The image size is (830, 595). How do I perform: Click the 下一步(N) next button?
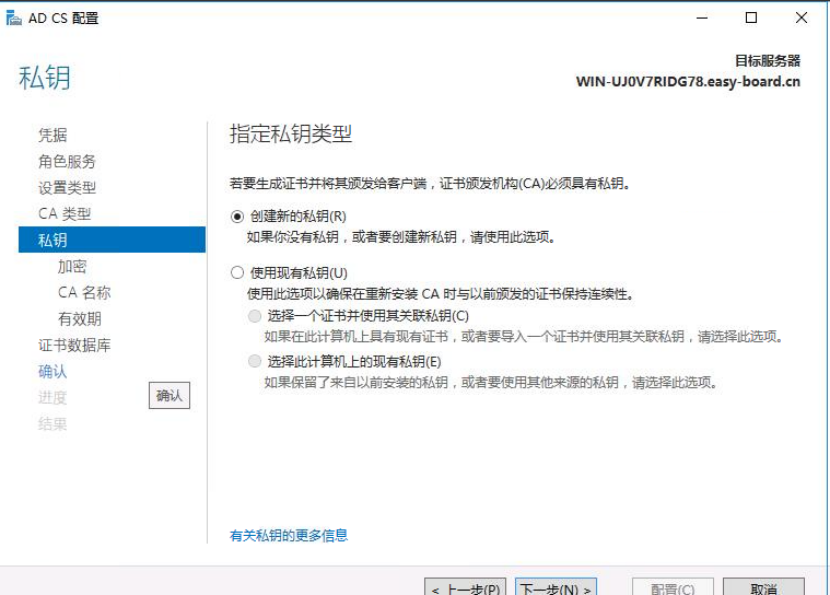click(556, 588)
